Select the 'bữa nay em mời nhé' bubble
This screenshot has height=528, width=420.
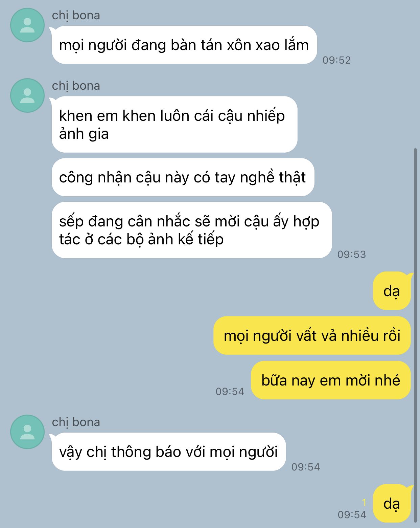[x=331, y=380]
